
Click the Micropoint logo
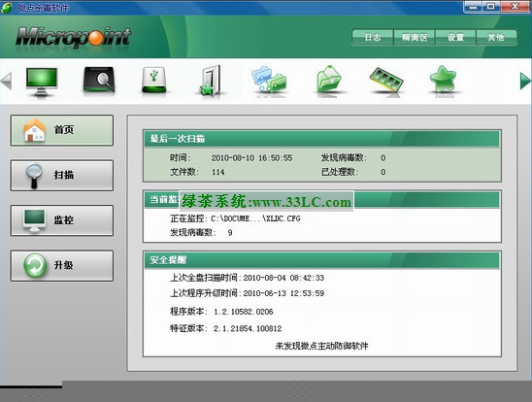pos(73,37)
